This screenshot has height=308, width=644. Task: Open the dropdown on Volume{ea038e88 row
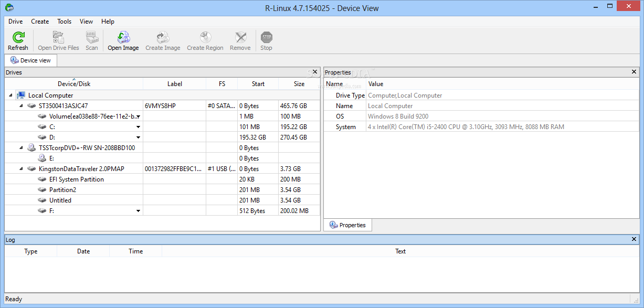(x=139, y=116)
